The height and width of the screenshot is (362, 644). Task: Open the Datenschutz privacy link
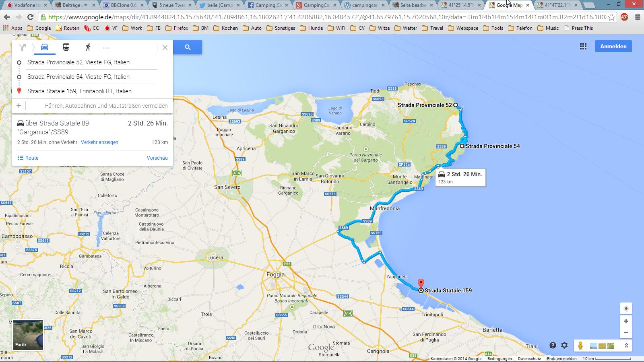(529, 359)
